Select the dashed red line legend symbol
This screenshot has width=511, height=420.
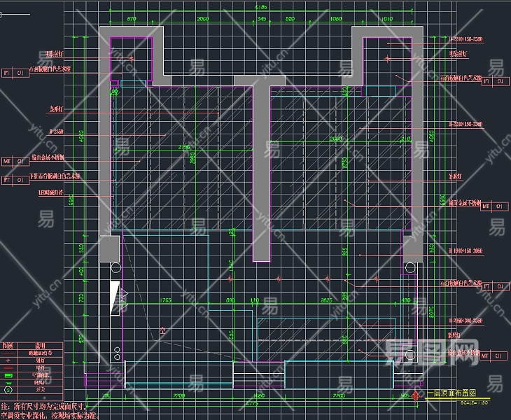(x=8, y=353)
